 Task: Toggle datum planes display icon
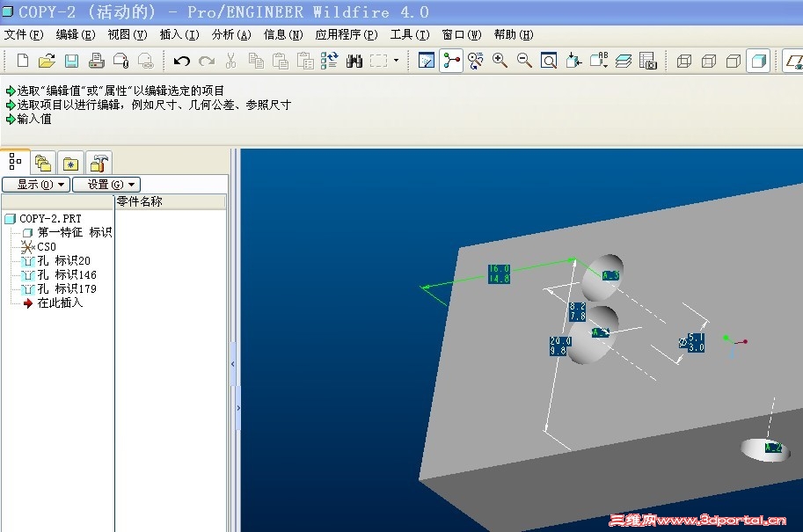pyautogui.click(x=793, y=61)
